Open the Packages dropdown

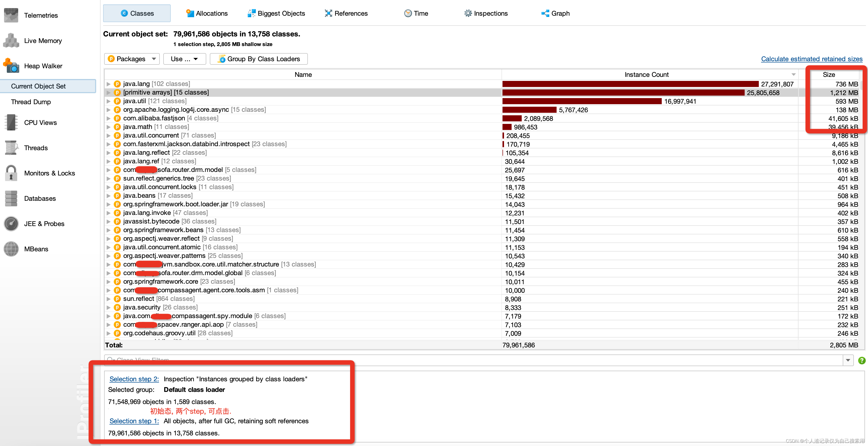click(x=131, y=59)
